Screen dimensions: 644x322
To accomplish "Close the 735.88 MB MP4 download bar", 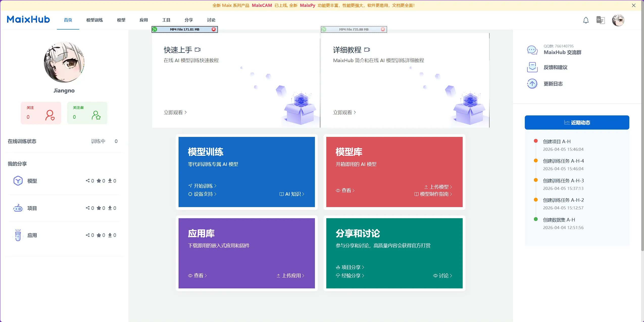I will point(383,29).
